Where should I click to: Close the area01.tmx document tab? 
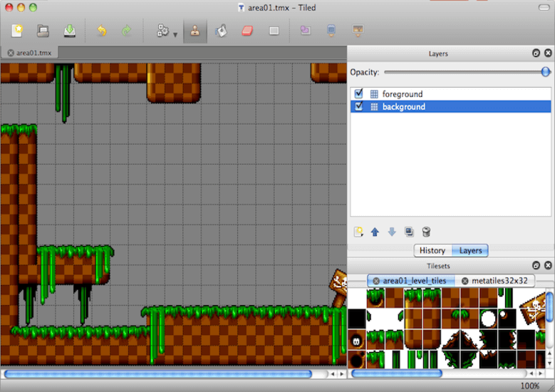pyautogui.click(x=11, y=53)
